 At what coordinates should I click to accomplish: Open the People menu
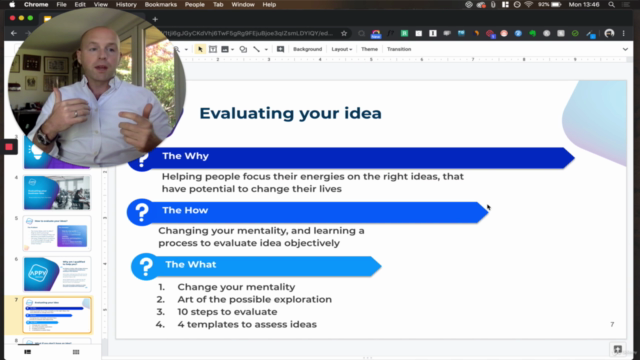click(195, 4)
